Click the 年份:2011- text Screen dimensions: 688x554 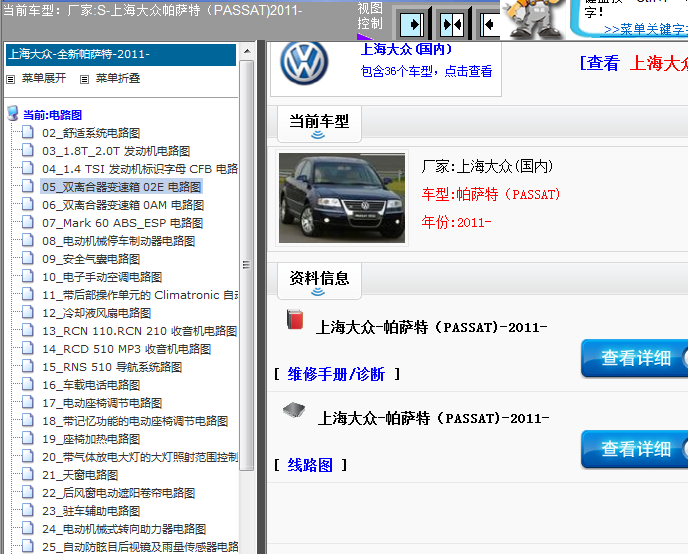456,222
